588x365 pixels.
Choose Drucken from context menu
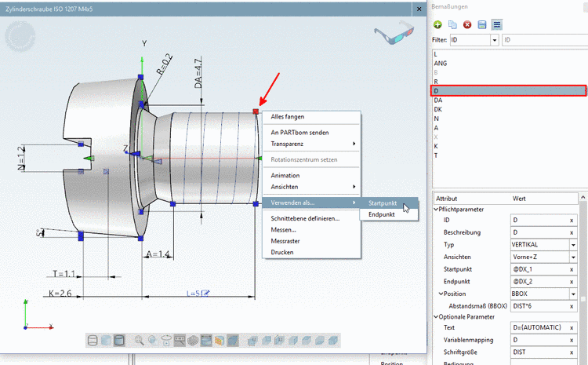tap(311, 252)
